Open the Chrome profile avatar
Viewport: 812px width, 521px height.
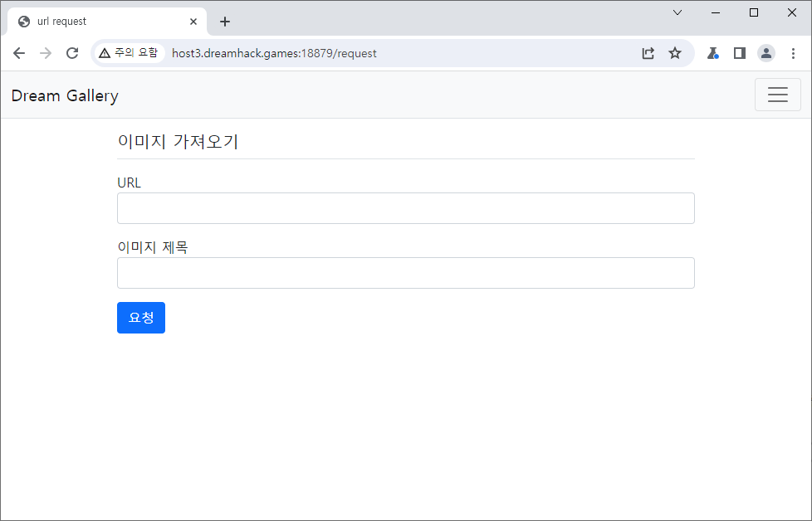(766, 53)
